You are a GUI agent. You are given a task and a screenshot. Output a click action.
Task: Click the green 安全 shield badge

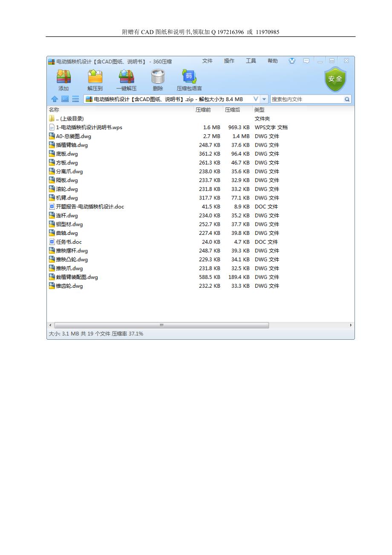point(335,79)
